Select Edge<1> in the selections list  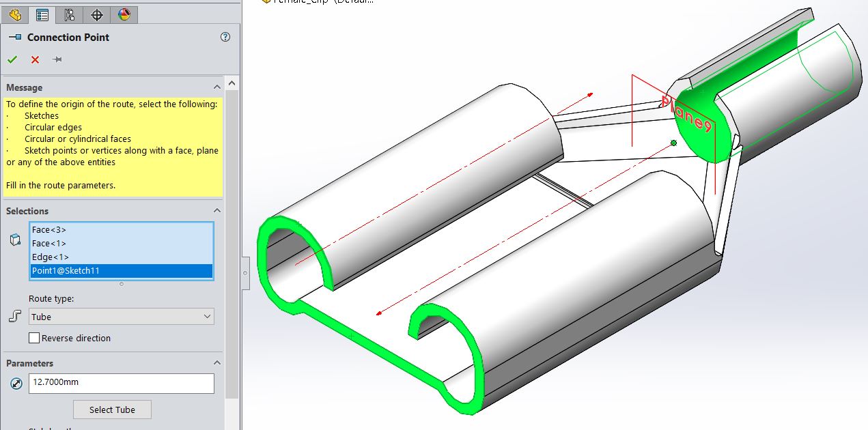coord(121,257)
